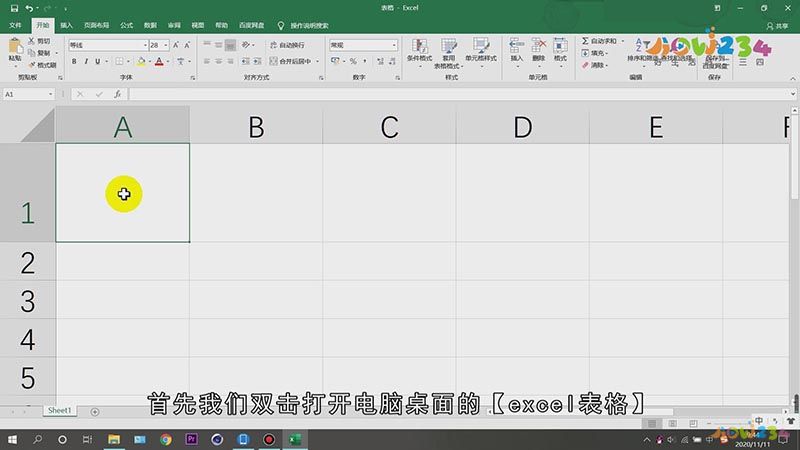This screenshot has height=450, width=800.
Task: Apply percent style format
Action: click(x=353, y=61)
